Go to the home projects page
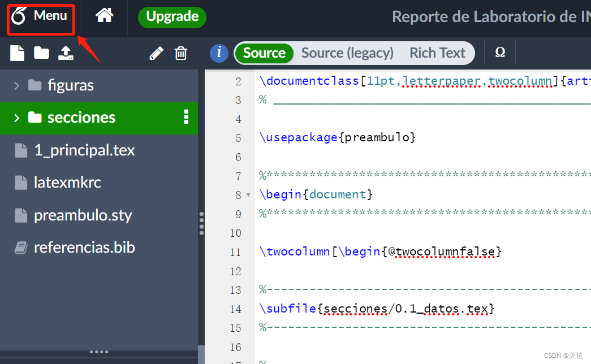The image size is (591, 364). pos(105,16)
